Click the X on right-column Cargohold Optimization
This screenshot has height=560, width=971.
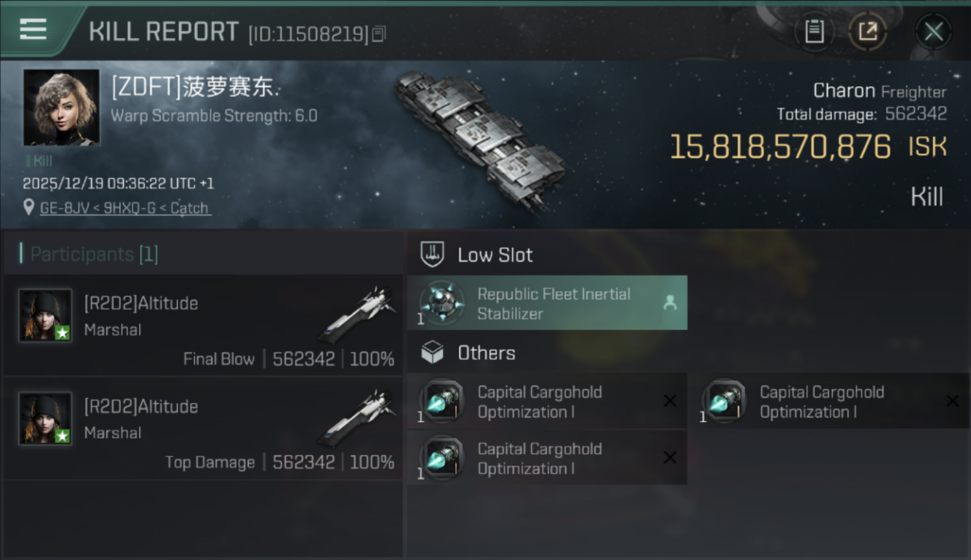(x=952, y=401)
